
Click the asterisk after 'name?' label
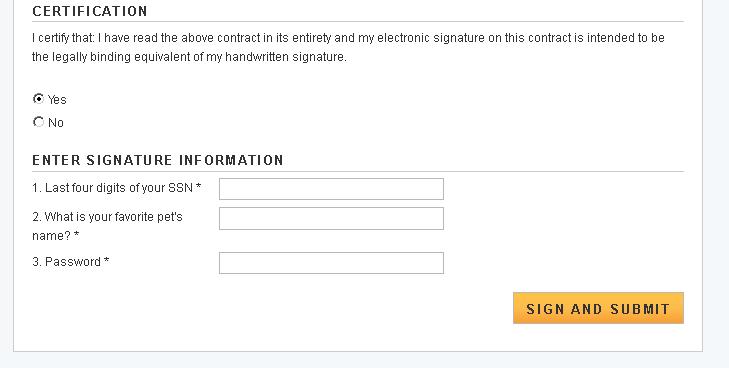76,235
